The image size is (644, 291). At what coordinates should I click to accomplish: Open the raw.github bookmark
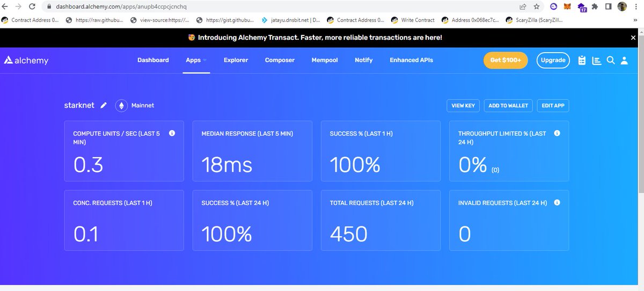point(94,20)
